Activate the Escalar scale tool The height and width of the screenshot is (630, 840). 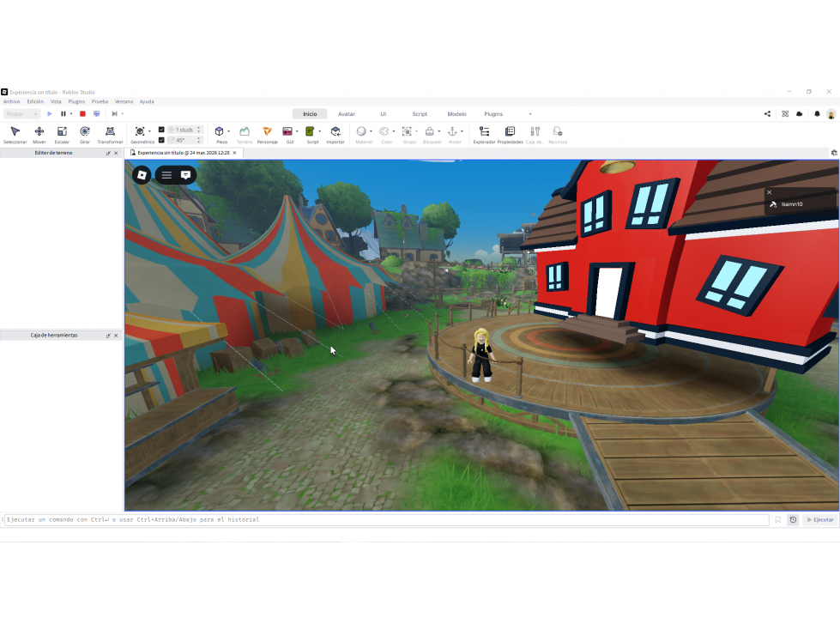(x=62, y=135)
